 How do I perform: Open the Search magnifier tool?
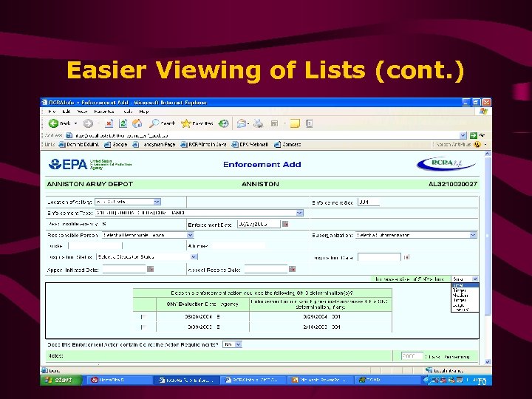[x=162, y=123]
